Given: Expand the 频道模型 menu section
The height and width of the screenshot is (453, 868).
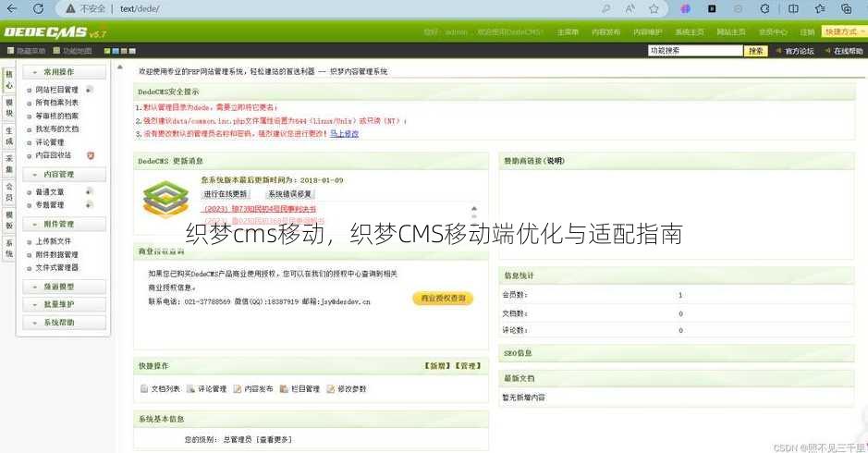Looking at the screenshot, I should tap(64, 287).
